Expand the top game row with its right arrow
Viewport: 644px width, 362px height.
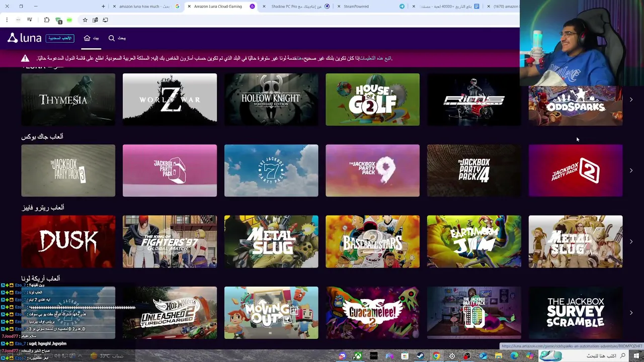[631, 100]
